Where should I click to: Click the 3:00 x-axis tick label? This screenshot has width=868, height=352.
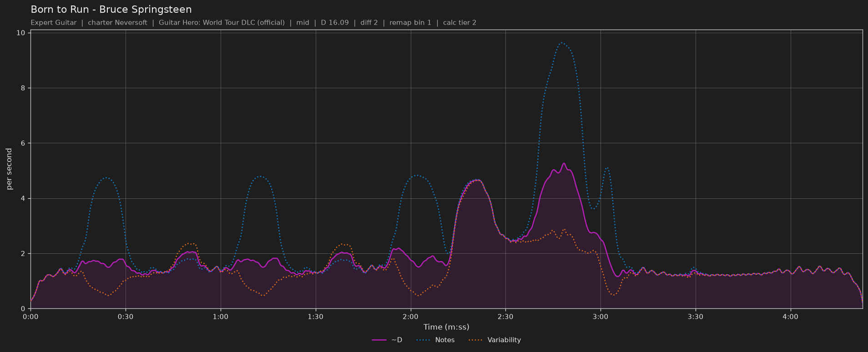pyautogui.click(x=601, y=317)
